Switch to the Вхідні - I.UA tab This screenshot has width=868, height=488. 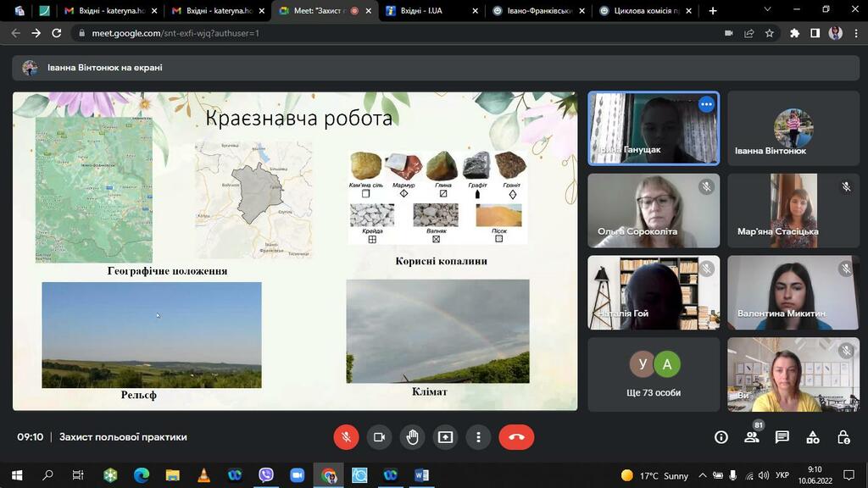tap(431, 10)
